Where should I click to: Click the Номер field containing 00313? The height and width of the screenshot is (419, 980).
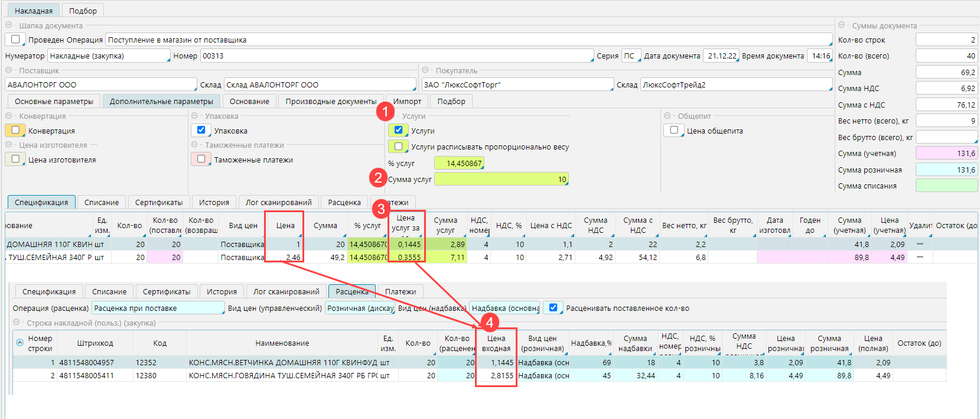click(x=396, y=56)
